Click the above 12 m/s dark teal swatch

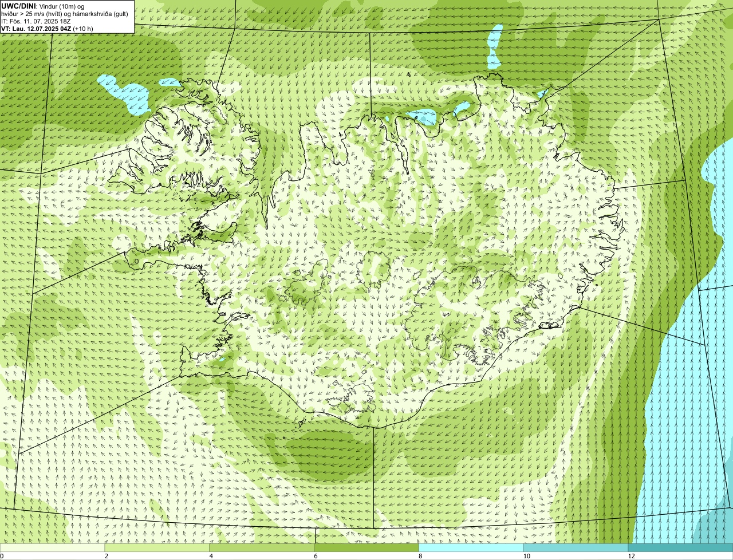pos(681,548)
